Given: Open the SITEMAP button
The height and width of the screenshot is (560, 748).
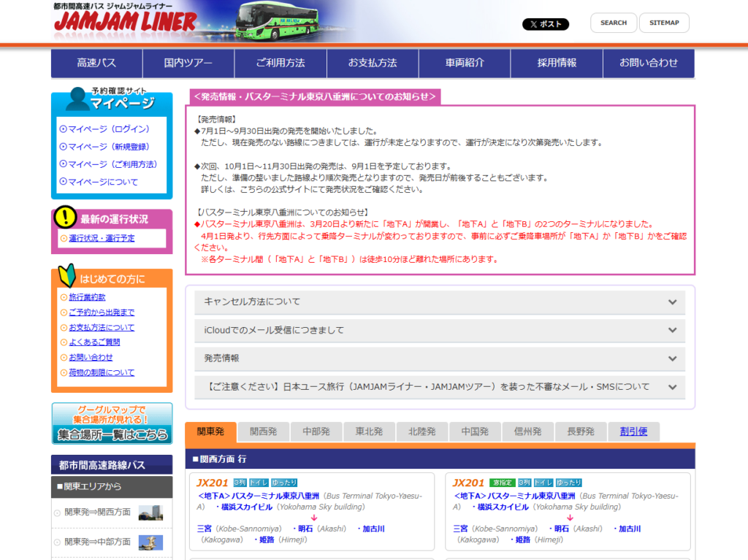Looking at the screenshot, I should pos(664,23).
